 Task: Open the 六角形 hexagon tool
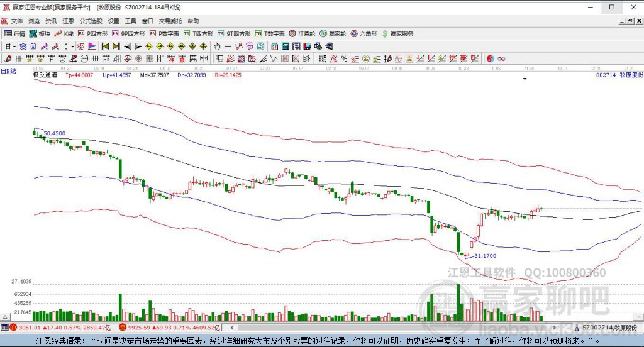pos(364,34)
